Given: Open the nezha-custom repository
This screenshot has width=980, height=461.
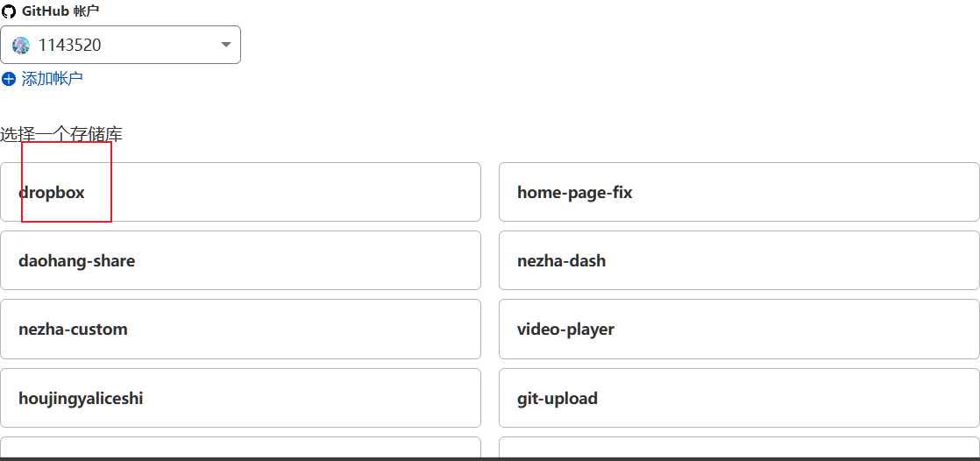Looking at the screenshot, I should 73,330.
